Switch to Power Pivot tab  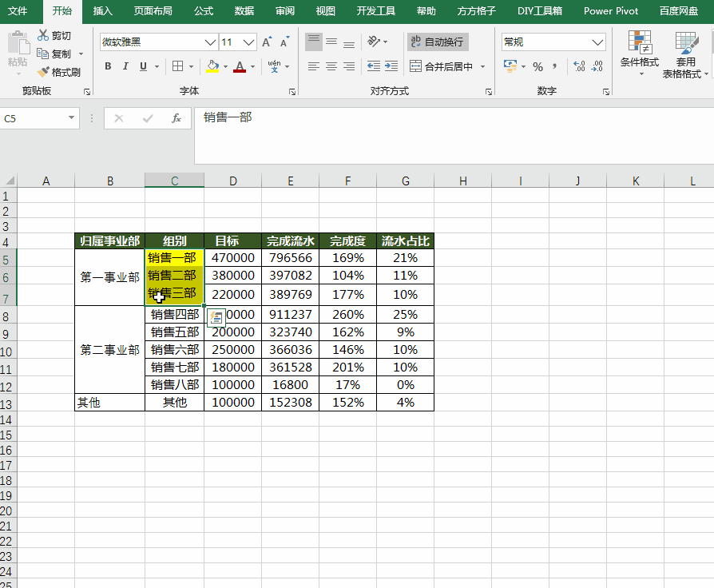click(611, 11)
